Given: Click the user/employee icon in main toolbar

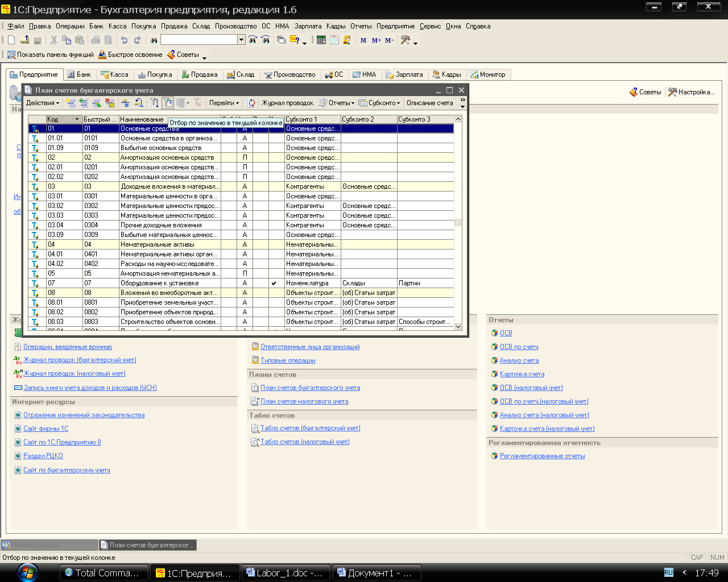Looking at the screenshot, I should pos(348,40).
